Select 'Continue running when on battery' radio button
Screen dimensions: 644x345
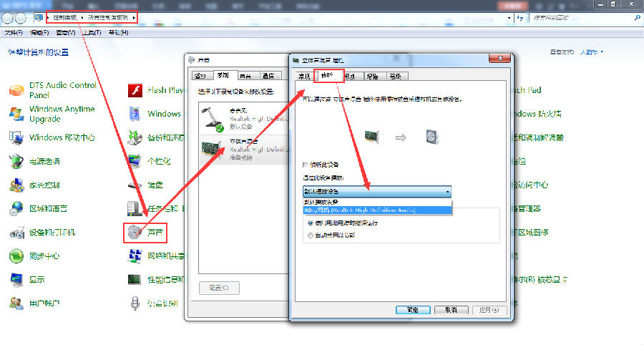click(309, 223)
